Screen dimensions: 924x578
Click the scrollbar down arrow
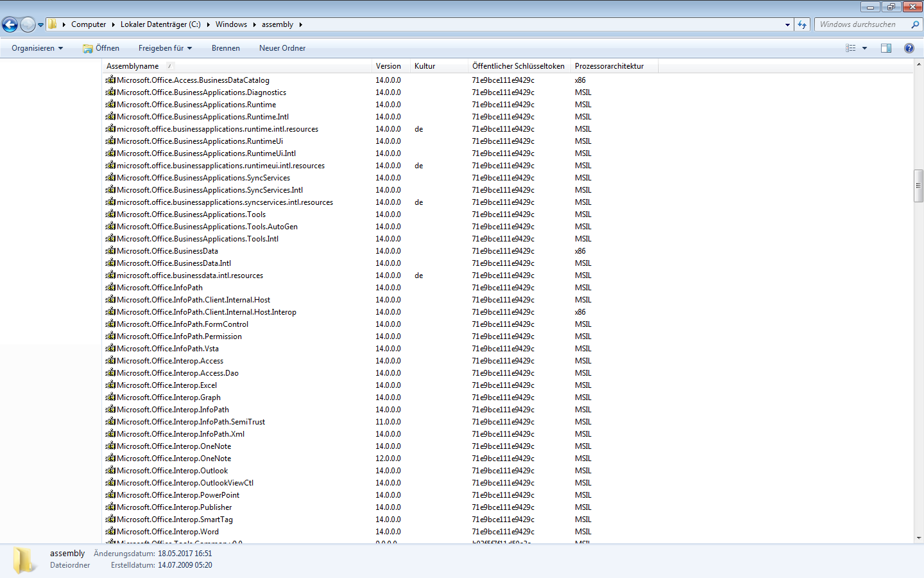pyautogui.click(x=918, y=538)
